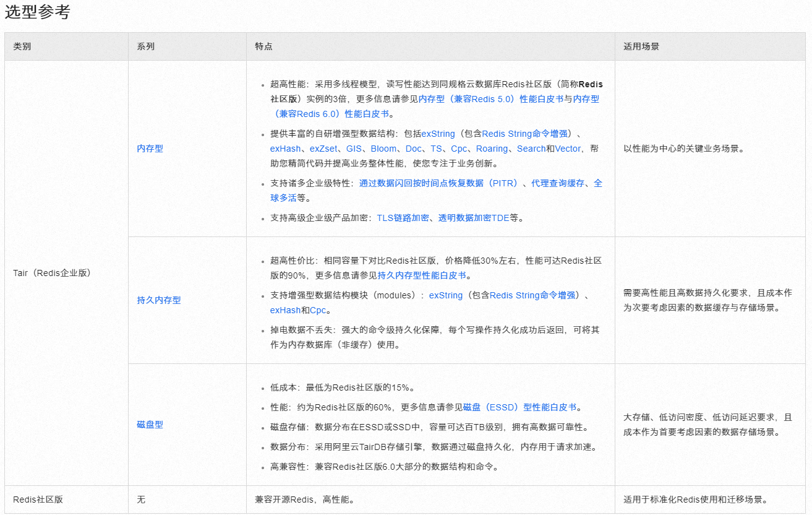This screenshot has height=515, width=812.
Task: Click the 低成本：最低为Redis社区版的15% bullet
Action: coord(342,387)
